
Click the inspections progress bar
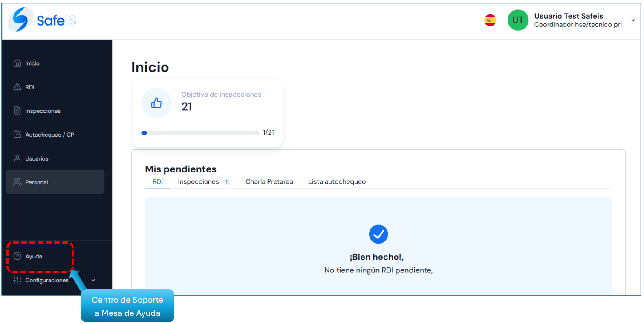point(200,133)
